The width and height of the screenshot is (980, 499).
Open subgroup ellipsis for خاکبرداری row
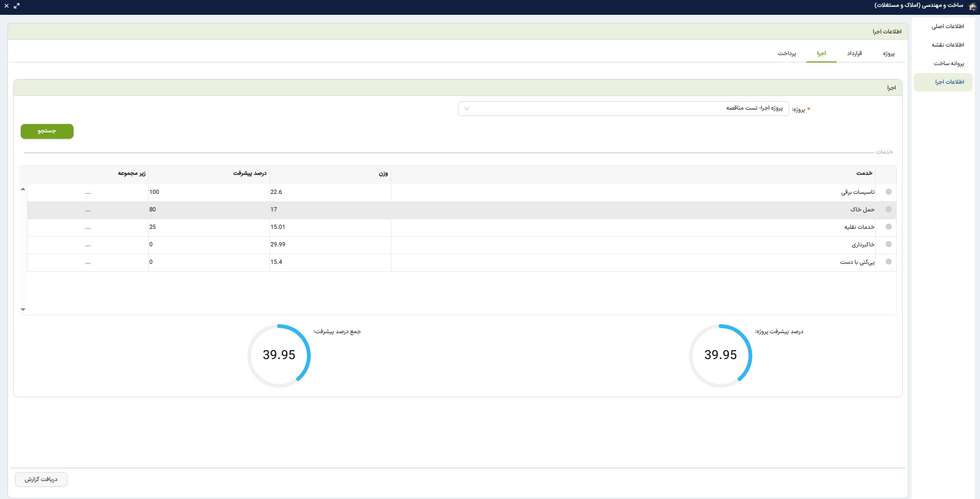click(88, 245)
